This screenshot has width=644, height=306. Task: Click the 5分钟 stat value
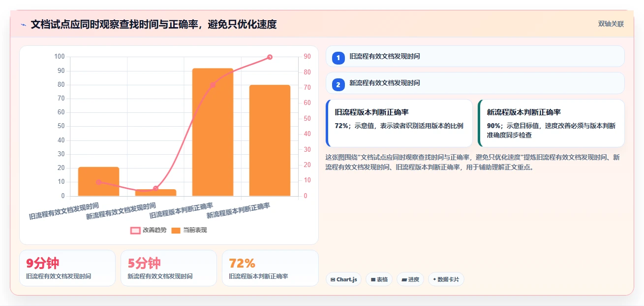pyautogui.click(x=144, y=263)
